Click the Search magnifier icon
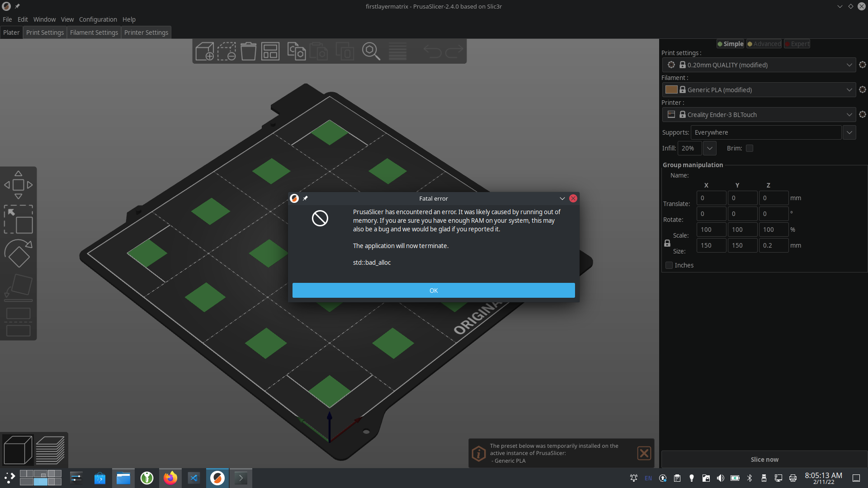This screenshot has height=488, width=868. [x=371, y=51]
